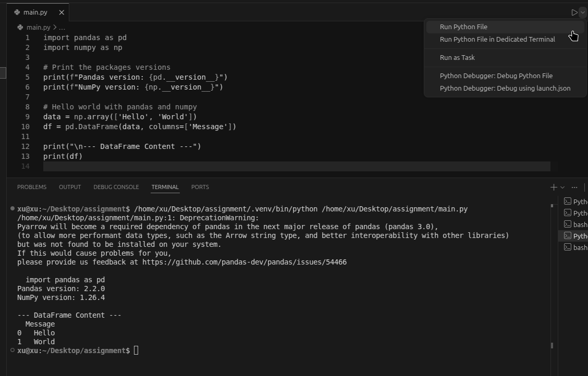The width and height of the screenshot is (588, 376).
Task: Open the breadcrumb ellipsis symbol picker
Action: [x=62, y=27]
